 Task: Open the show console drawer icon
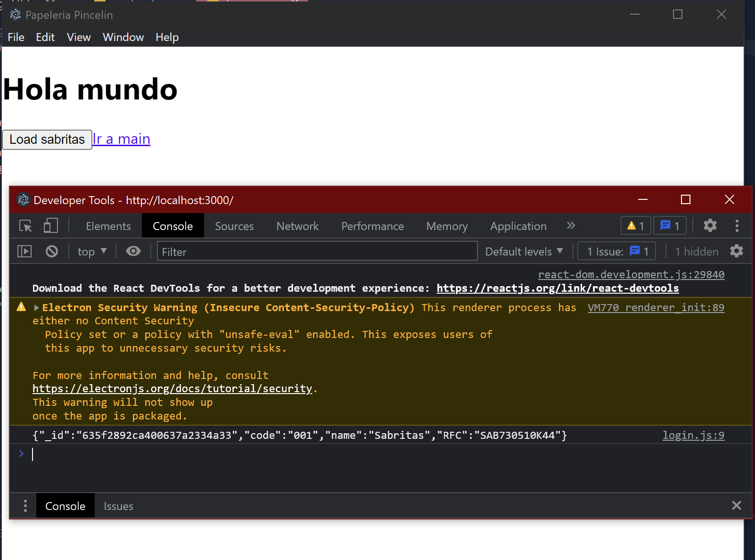pos(24,251)
